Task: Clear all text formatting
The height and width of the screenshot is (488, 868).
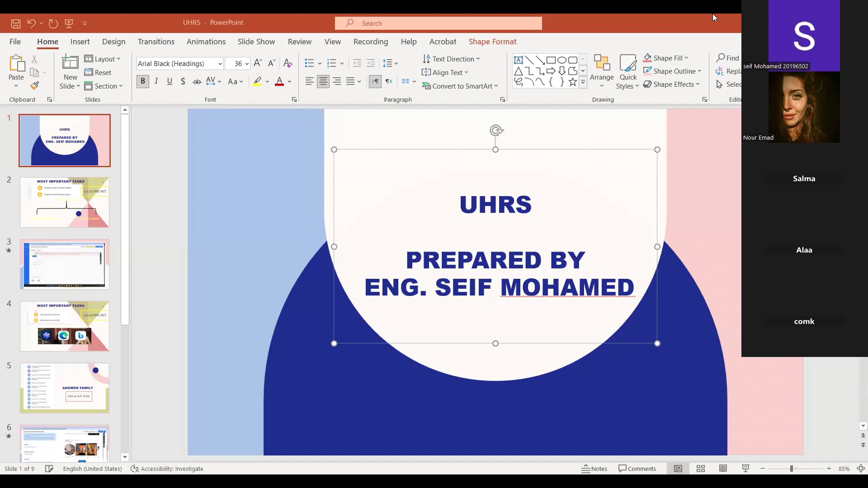Action: 288,63
